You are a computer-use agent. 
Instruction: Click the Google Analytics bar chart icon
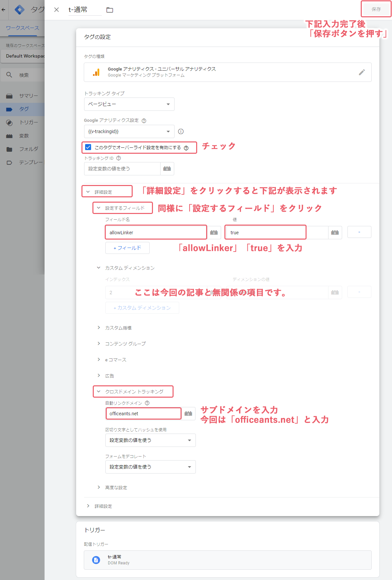96,72
